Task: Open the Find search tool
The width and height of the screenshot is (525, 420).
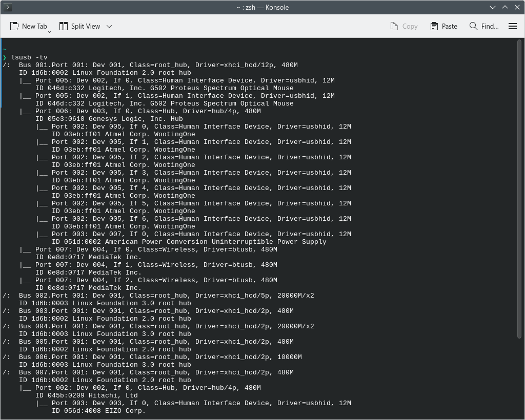Action: click(x=484, y=26)
